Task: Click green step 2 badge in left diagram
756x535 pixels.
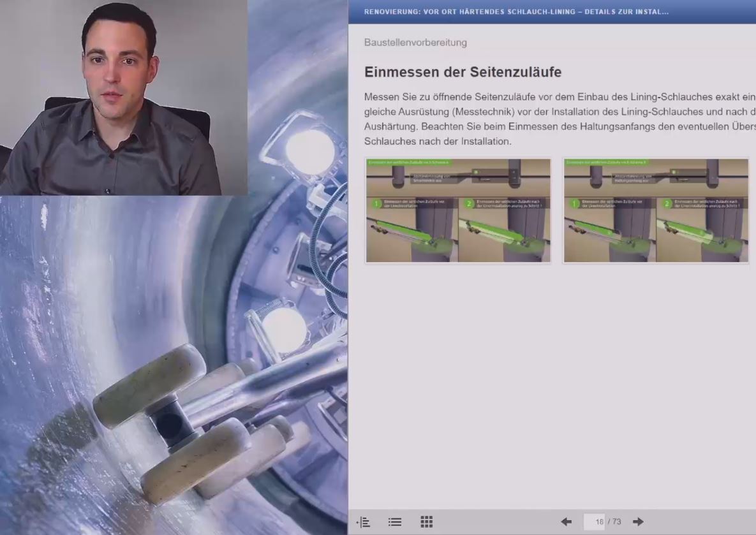Action: point(470,203)
